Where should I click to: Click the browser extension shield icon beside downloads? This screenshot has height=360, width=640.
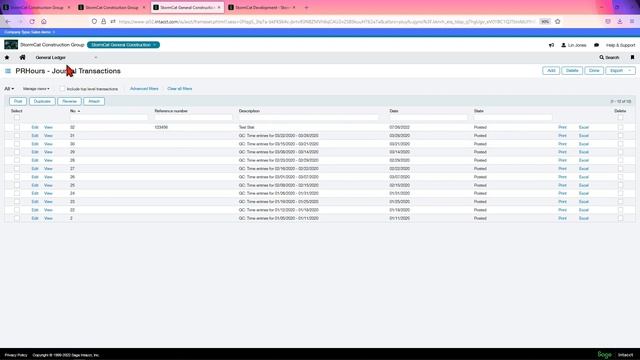point(608,21)
